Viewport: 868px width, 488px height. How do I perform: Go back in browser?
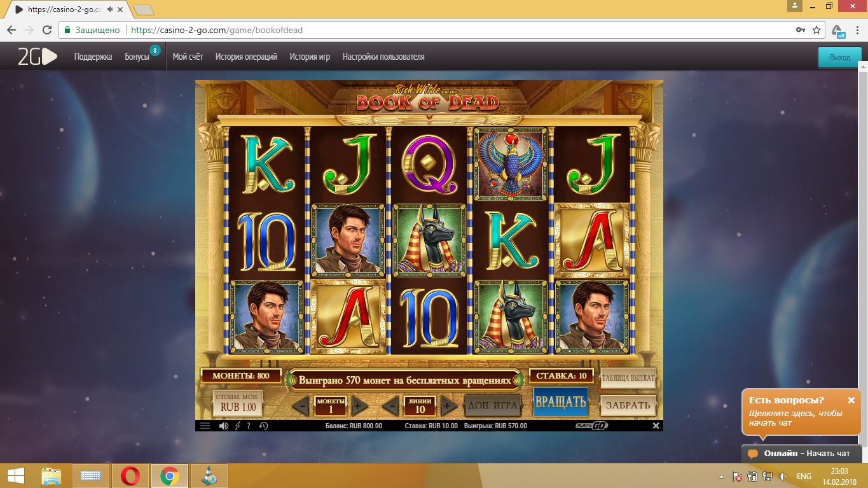pyautogui.click(x=11, y=30)
